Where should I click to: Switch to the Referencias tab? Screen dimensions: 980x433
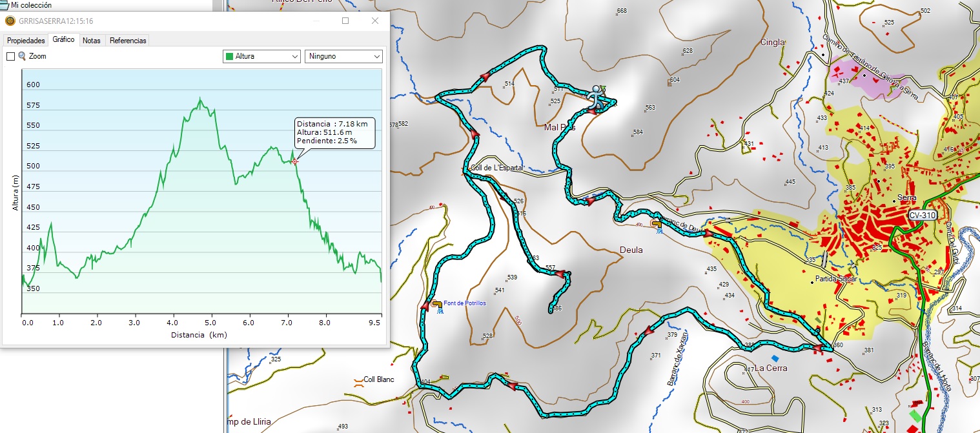(x=128, y=40)
